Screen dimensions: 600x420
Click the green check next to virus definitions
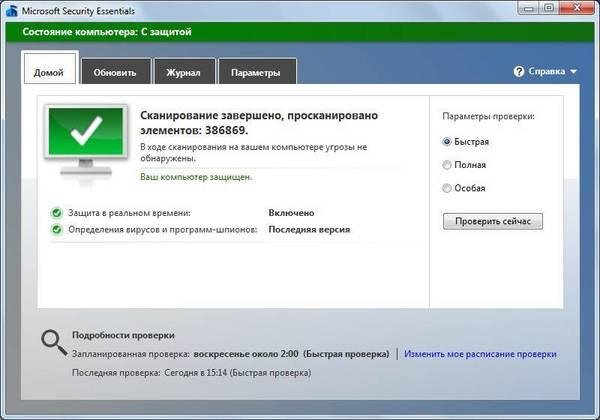pos(57,230)
